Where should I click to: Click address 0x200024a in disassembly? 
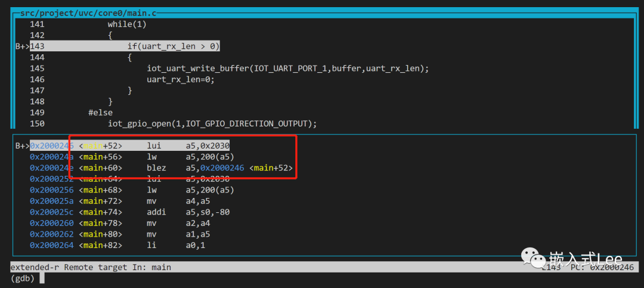pos(52,157)
